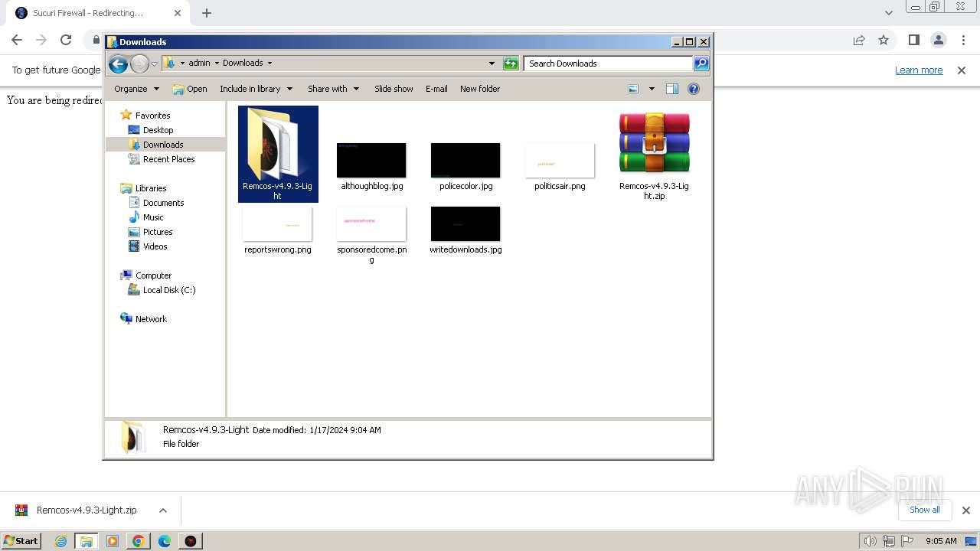Click the search magnifier icon
The image size is (980, 551).
click(701, 64)
